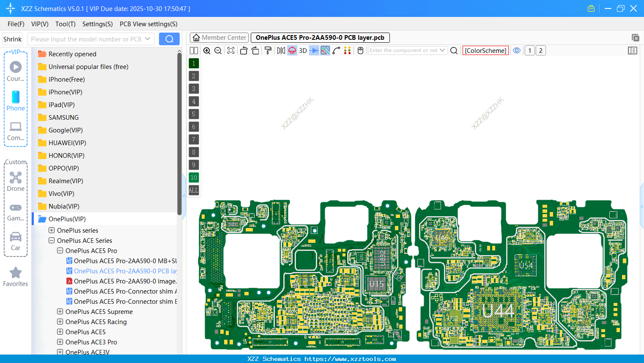
Task: Open the colored dots pin tool
Action: [x=348, y=50]
